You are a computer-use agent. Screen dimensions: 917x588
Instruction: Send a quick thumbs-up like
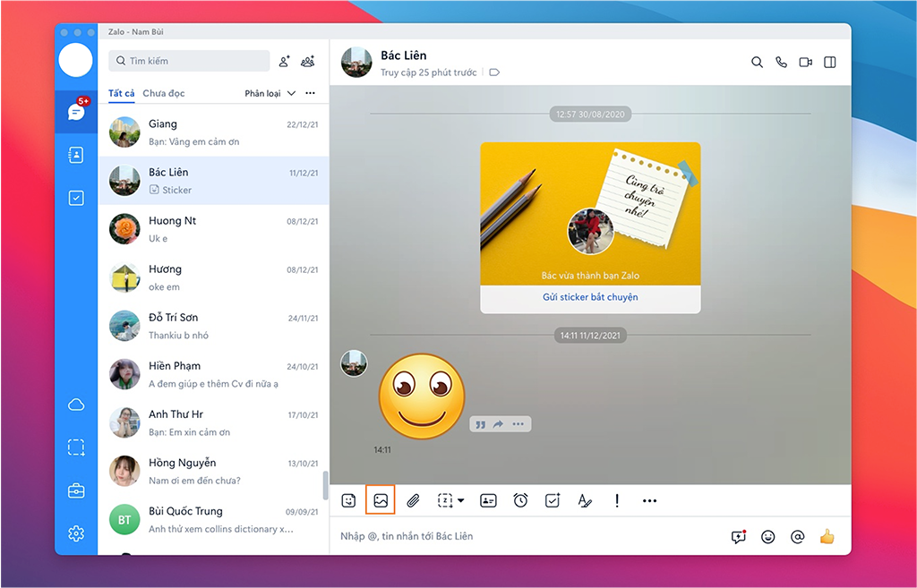pyautogui.click(x=827, y=536)
